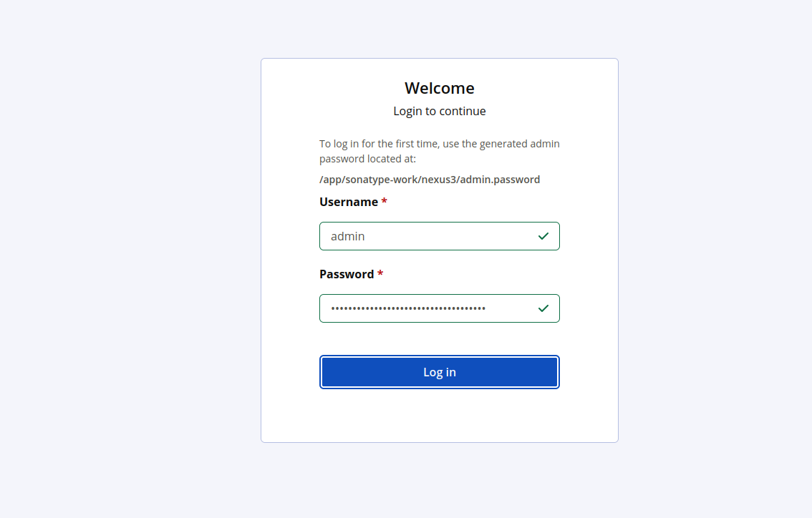This screenshot has height=518, width=812.
Task: Click blank page background below login card
Action: click(x=440, y=481)
